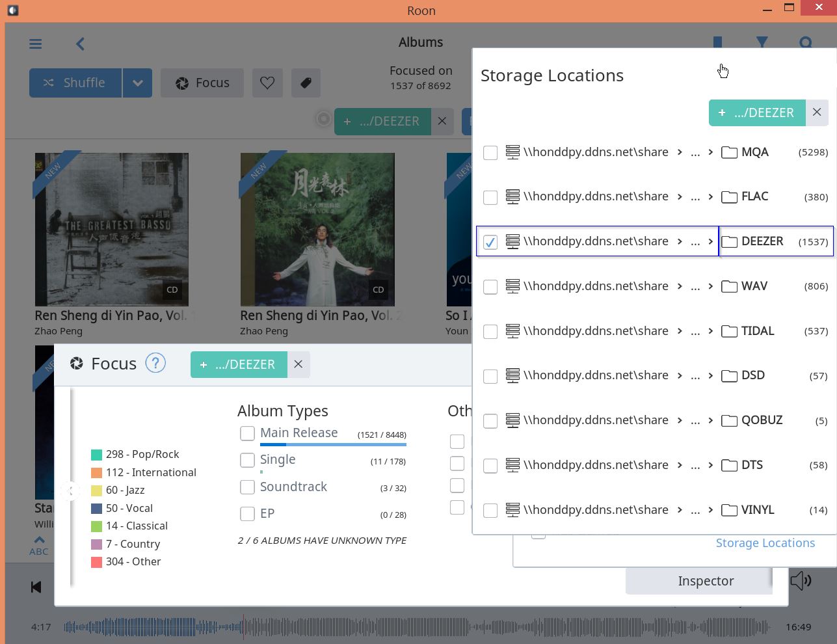Open Focus help question mark
Viewport: 837px width, 644px height.
[155, 363]
